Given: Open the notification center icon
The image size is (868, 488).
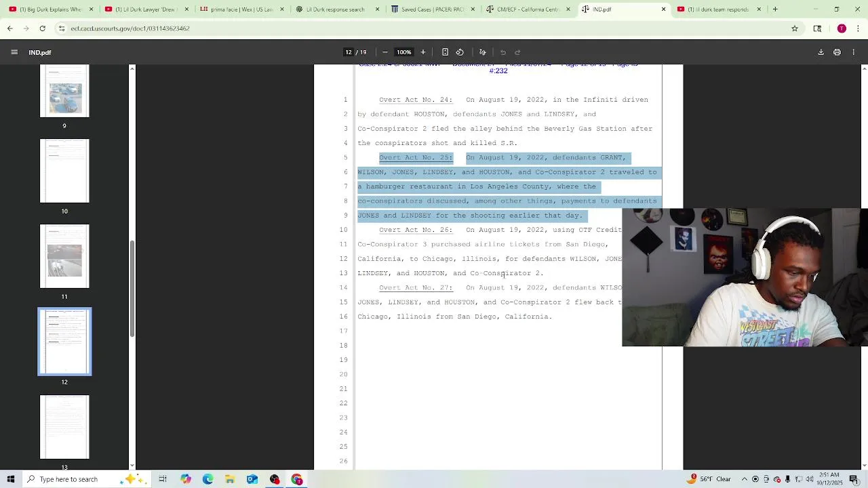Looking at the screenshot, I should [x=854, y=479].
